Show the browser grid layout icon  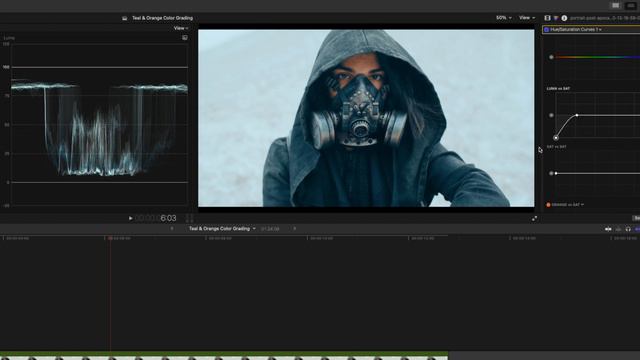616,5
